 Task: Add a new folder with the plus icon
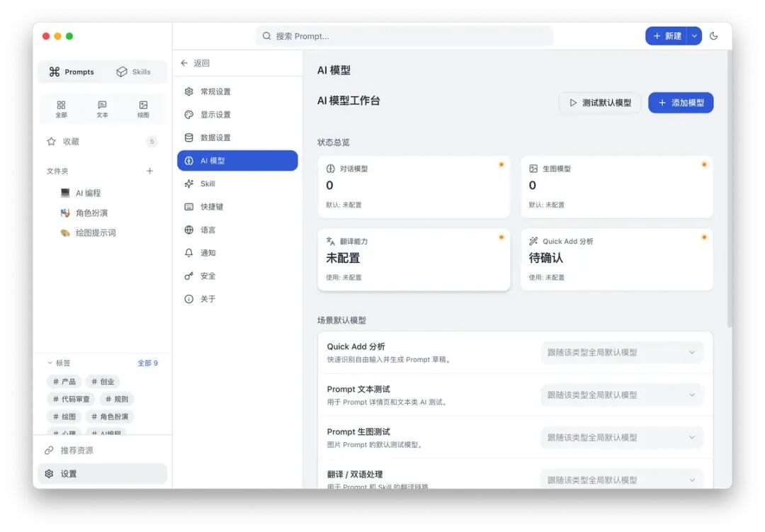tap(149, 171)
